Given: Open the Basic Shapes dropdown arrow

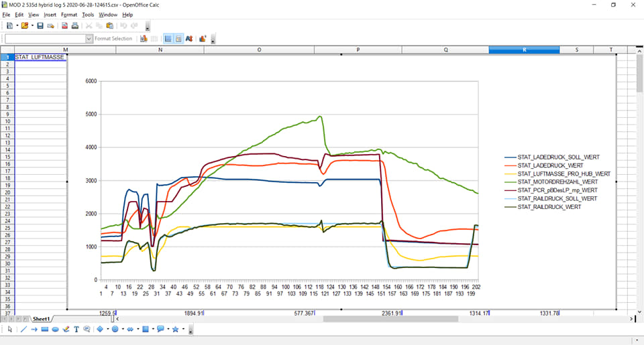Looking at the screenshot, I should pos(107,329).
